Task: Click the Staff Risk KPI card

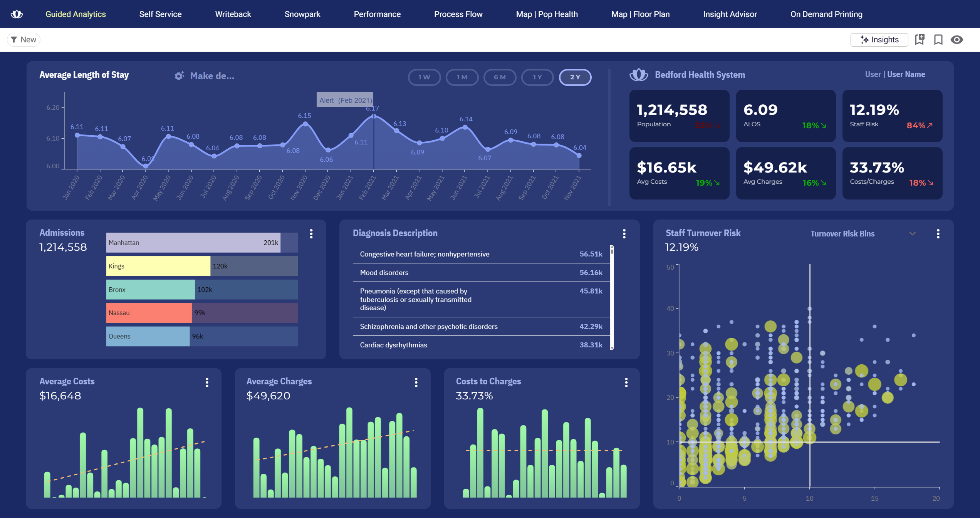Action: click(x=892, y=116)
